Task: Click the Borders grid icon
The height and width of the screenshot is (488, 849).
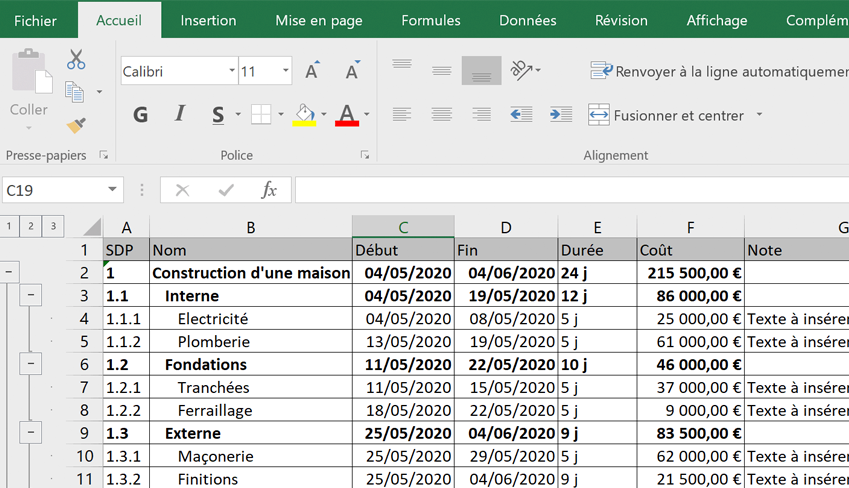Action: [x=261, y=114]
